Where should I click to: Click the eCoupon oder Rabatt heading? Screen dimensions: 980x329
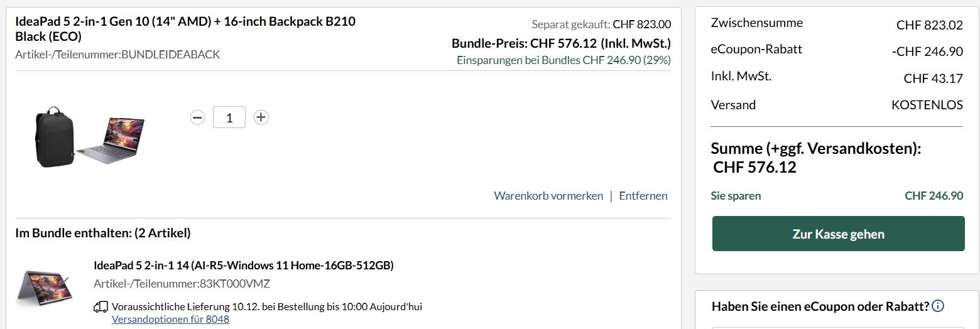click(820, 306)
